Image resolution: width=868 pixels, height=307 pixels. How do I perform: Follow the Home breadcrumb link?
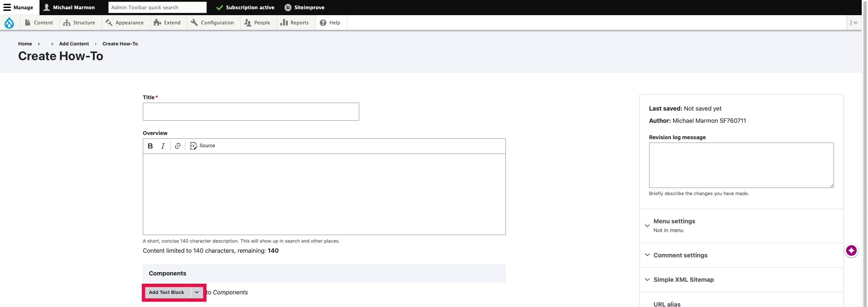click(x=25, y=44)
